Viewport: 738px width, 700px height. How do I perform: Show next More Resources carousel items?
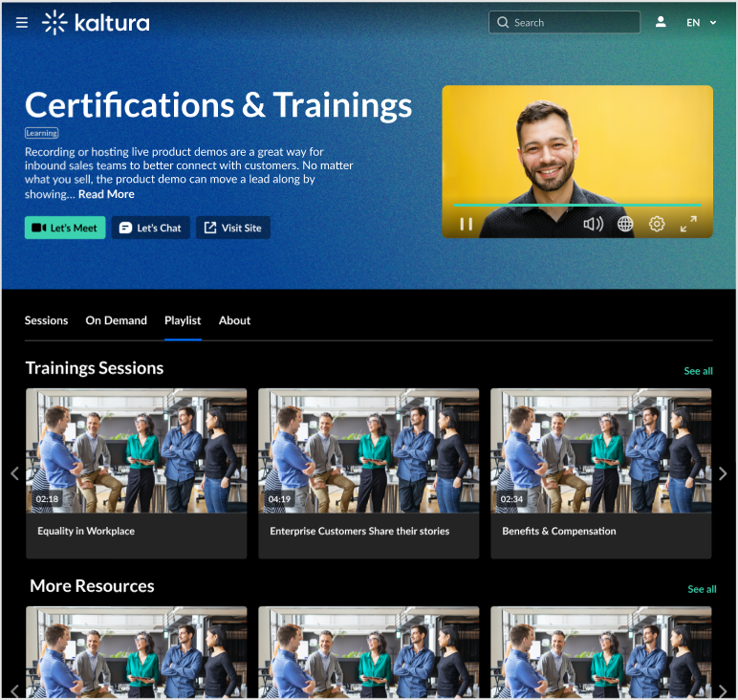[723, 690]
